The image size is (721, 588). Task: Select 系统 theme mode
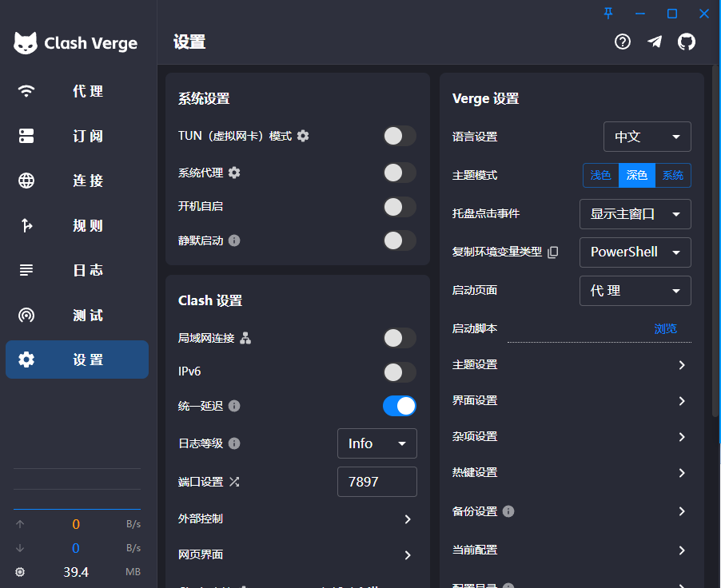[x=673, y=175]
